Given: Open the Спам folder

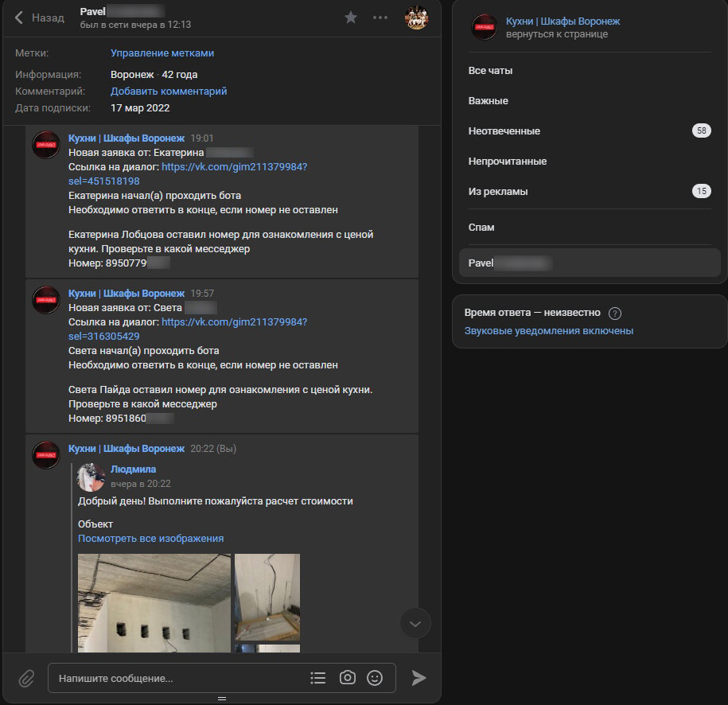Looking at the screenshot, I should point(590,227).
